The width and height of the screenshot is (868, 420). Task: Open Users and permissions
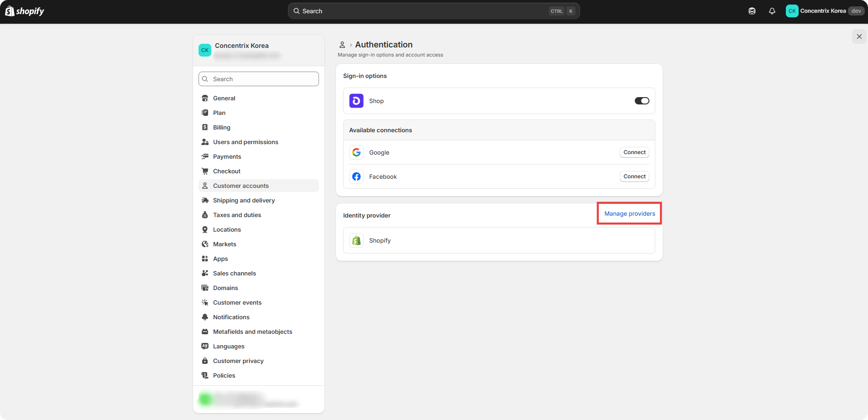click(259, 142)
